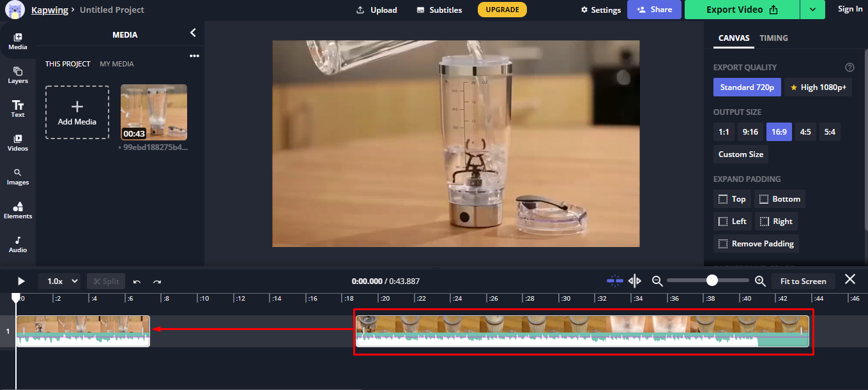Click the Sign In link
868x390 pixels.
coord(850,9)
